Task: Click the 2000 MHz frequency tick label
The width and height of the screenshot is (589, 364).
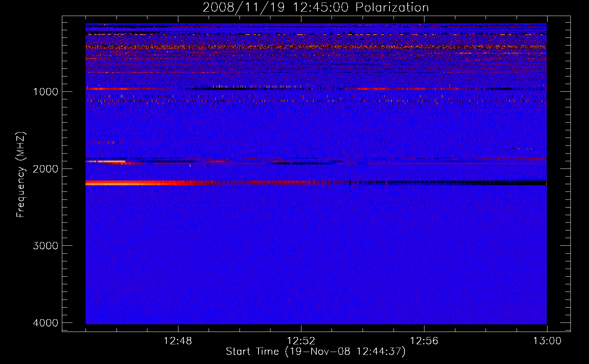Action: click(x=46, y=169)
